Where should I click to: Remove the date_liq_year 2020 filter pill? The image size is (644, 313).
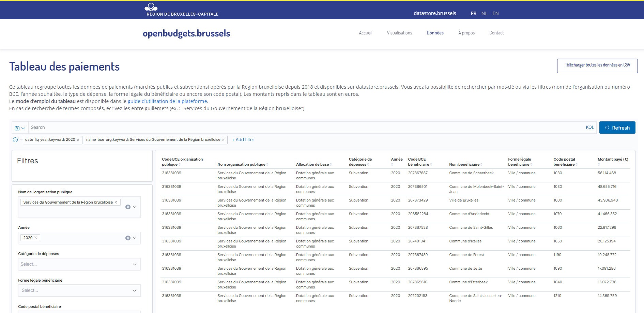click(x=78, y=140)
